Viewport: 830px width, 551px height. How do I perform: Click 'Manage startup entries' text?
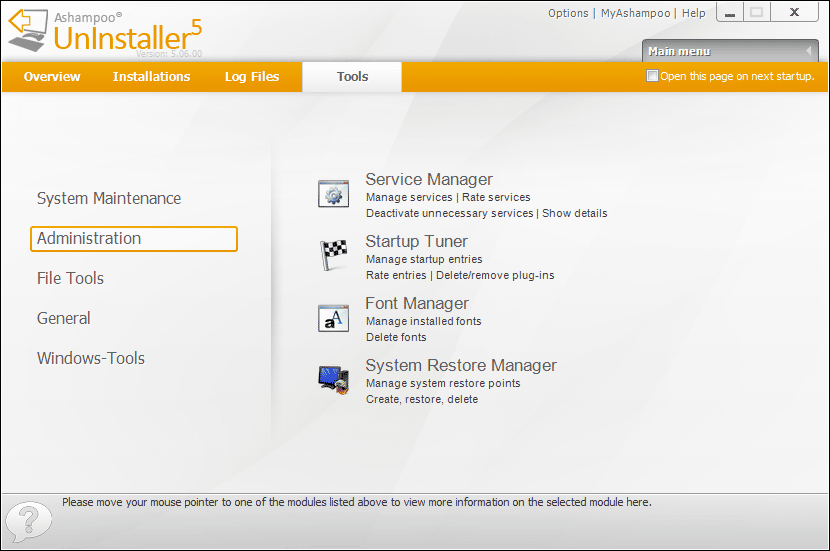click(424, 259)
